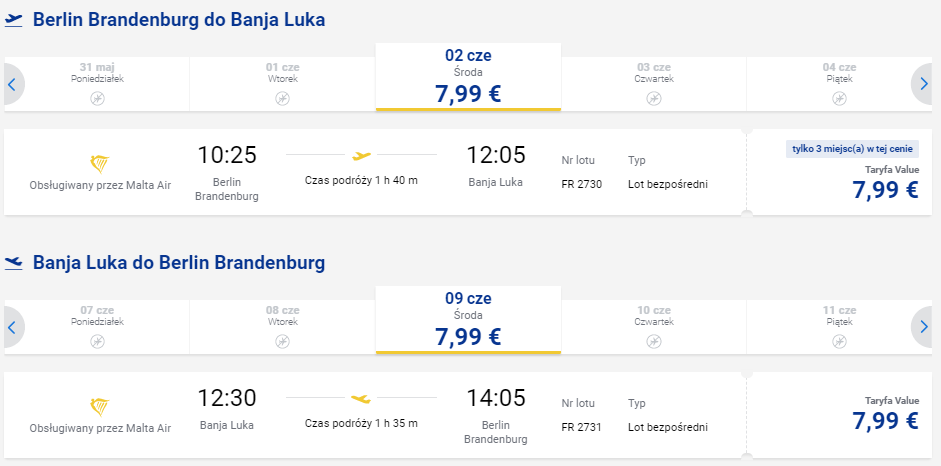Click Ryanair harp logo on FR 2730 flight
This screenshot has width=941, height=466.
tap(100, 163)
